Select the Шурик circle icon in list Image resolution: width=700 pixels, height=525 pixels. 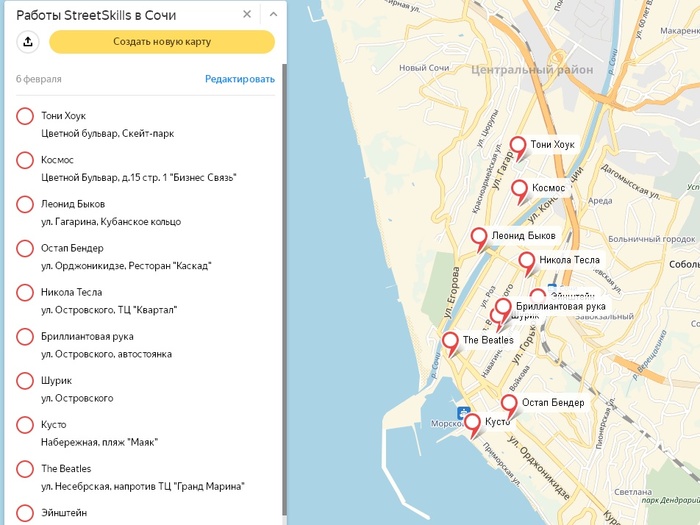pos(25,381)
